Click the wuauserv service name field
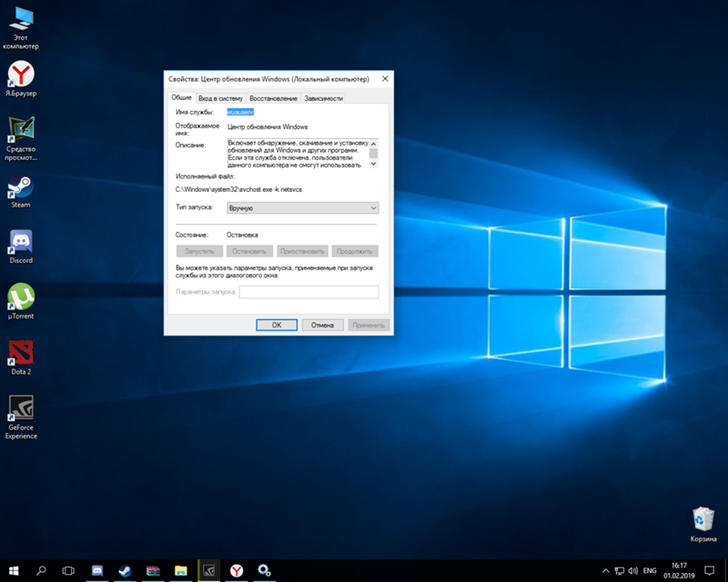 point(240,112)
